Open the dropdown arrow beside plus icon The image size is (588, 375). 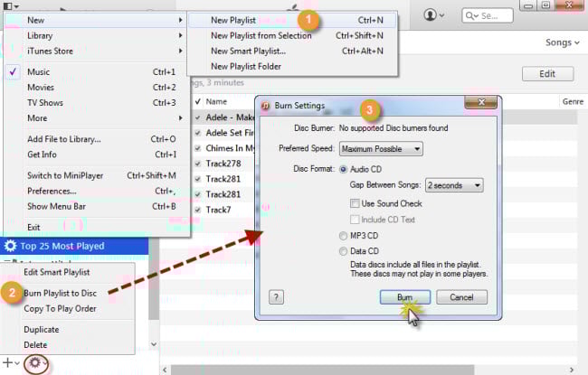17,363
